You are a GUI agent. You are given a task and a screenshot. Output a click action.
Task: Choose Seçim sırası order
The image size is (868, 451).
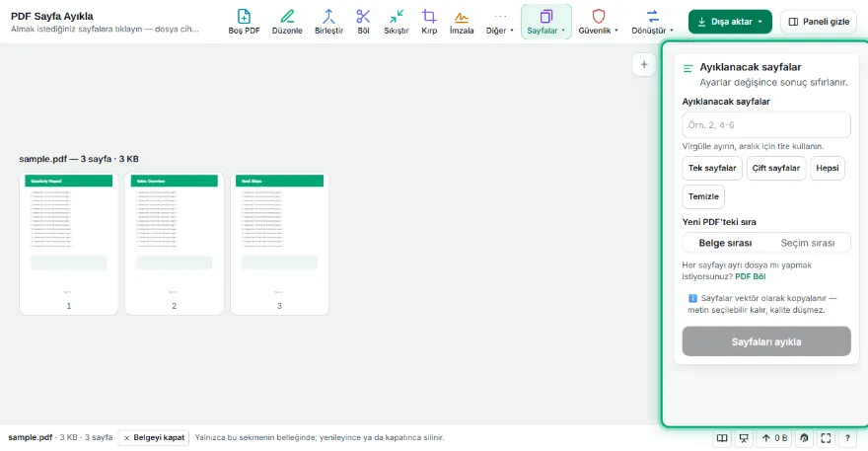pyautogui.click(x=808, y=243)
